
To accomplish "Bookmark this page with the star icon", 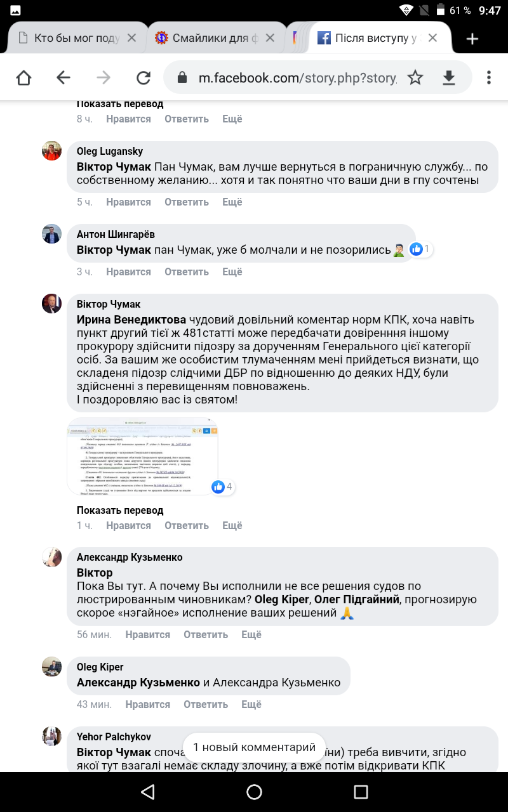I will [x=415, y=77].
